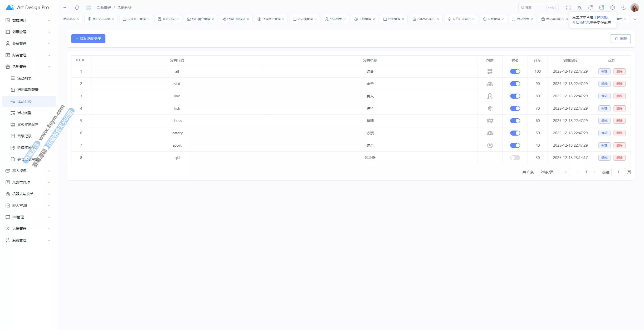This screenshot has height=330, width=644.
Task: Open the quick-access grid icon
Action: (89, 8)
